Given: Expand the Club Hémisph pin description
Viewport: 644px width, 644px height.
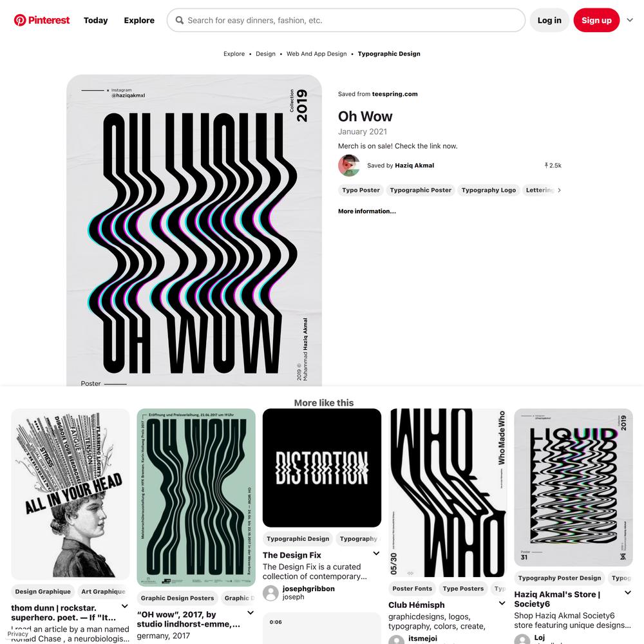Looking at the screenshot, I should 502,603.
